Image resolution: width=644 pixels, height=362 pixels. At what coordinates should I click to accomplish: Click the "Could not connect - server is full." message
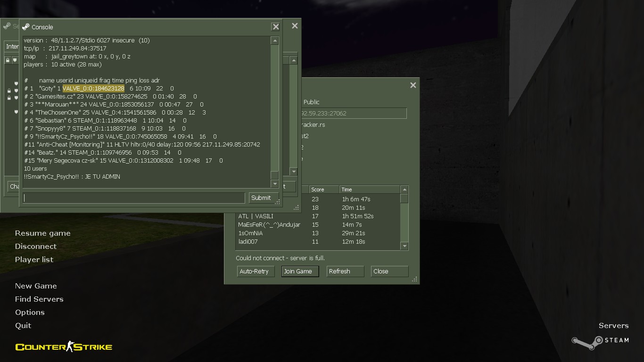tap(280, 258)
